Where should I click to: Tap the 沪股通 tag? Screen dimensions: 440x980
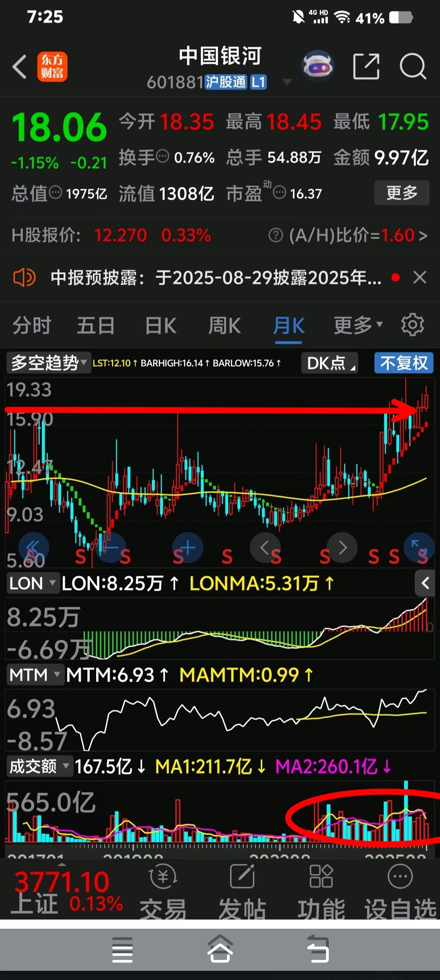click(x=225, y=82)
